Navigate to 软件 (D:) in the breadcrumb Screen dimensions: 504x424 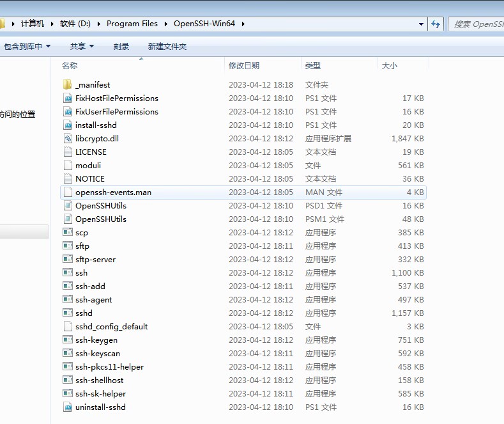tap(75, 24)
